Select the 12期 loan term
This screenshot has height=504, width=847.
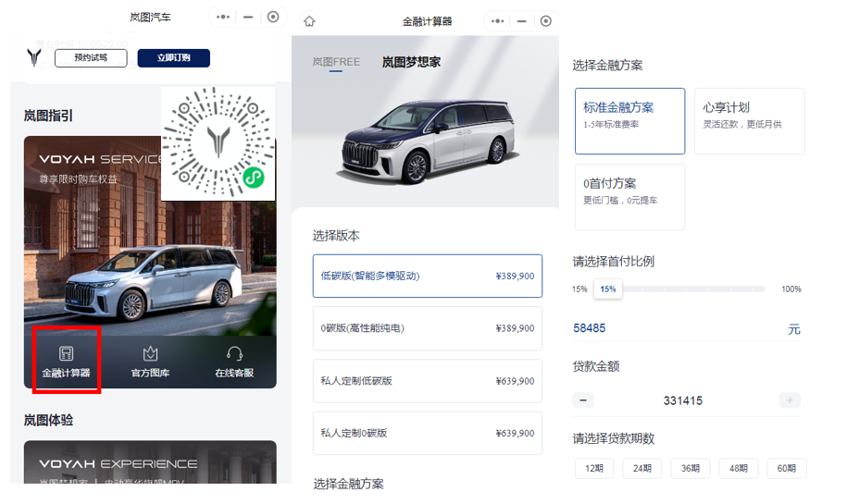[x=594, y=468]
